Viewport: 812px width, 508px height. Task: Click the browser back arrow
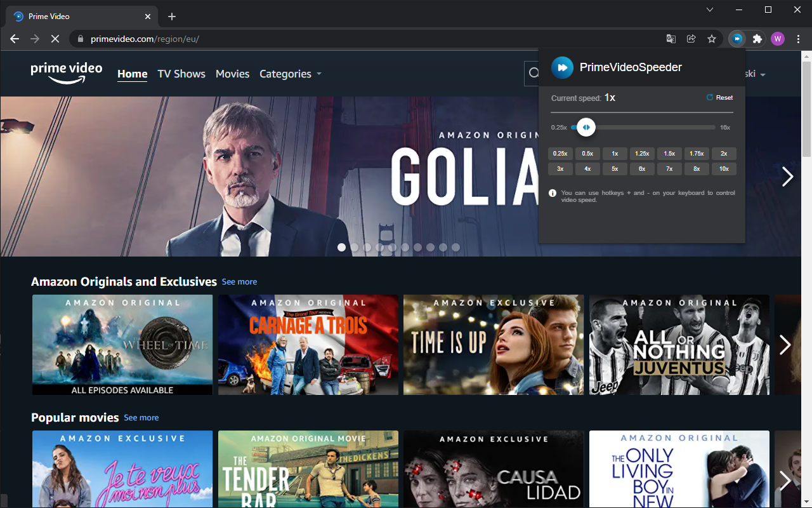(x=14, y=39)
